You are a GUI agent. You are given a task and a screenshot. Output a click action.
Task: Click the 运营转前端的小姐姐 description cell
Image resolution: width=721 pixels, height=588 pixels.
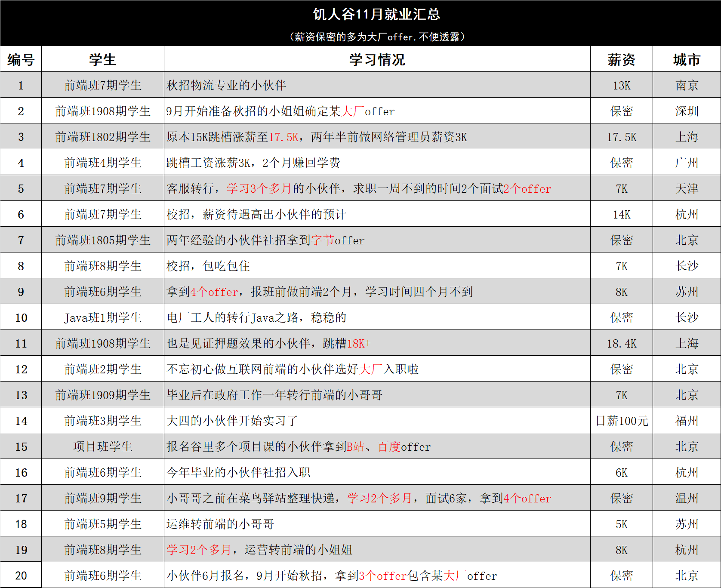point(377,550)
